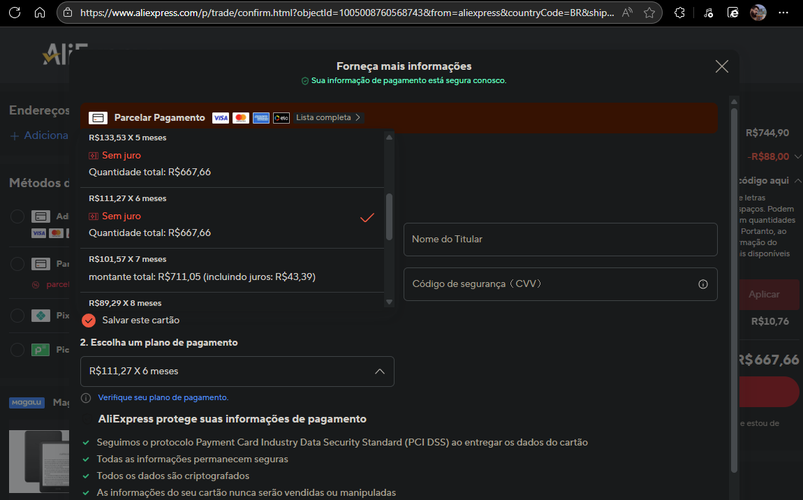This screenshot has width=803, height=500.
Task: Open the browser extensions icon
Action: tap(680, 13)
